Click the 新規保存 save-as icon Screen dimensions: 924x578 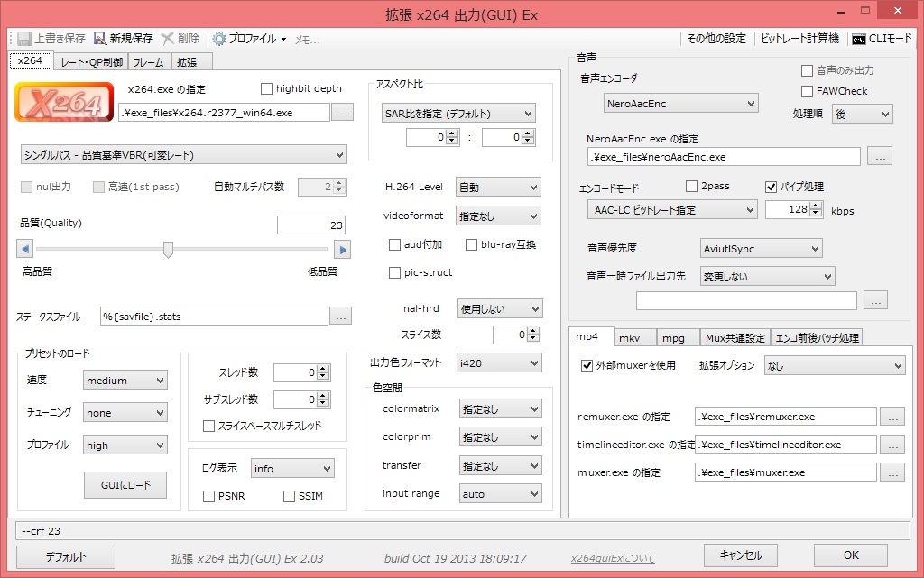[x=100, y=39]
